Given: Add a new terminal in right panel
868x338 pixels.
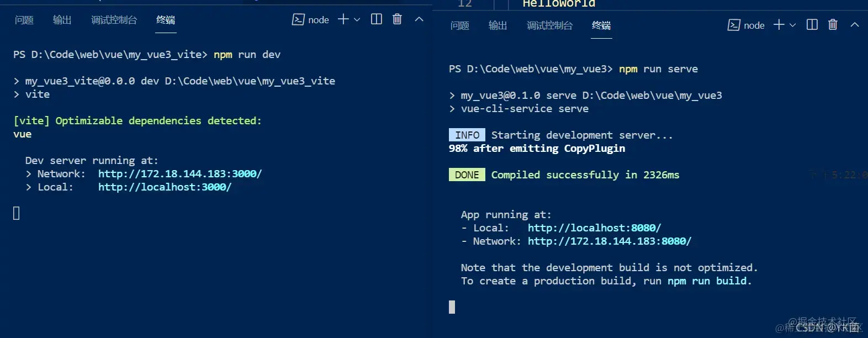Looking at the screenshot, I should tap(779, 25).
